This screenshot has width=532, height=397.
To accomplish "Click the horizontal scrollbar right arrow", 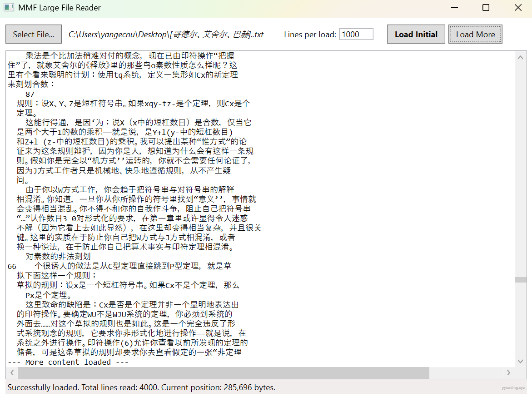I will point(508,372).
